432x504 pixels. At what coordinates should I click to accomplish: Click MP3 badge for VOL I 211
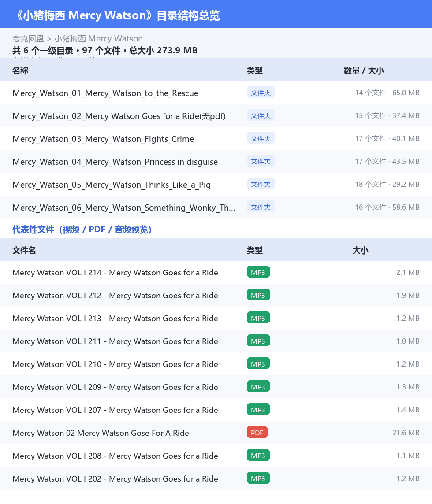258,341
